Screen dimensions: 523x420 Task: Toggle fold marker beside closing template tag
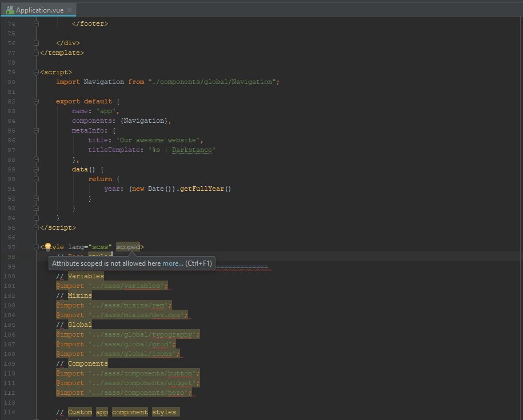[37, 53]
